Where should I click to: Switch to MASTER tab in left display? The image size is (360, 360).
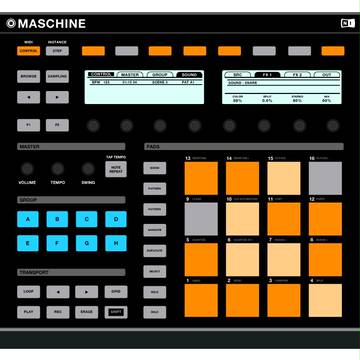(x=130, y=74)
